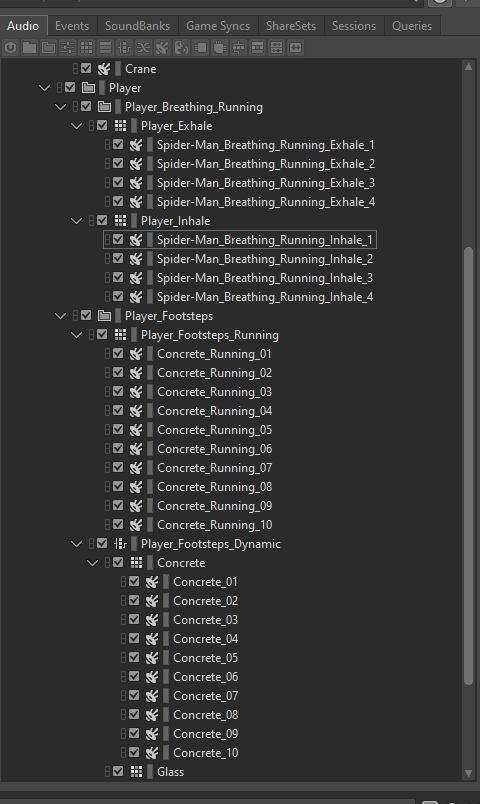Viewport: 480px width, 804px height.
Task: Toggle the Glass container checkbox
Action: [x=118, y=771]
